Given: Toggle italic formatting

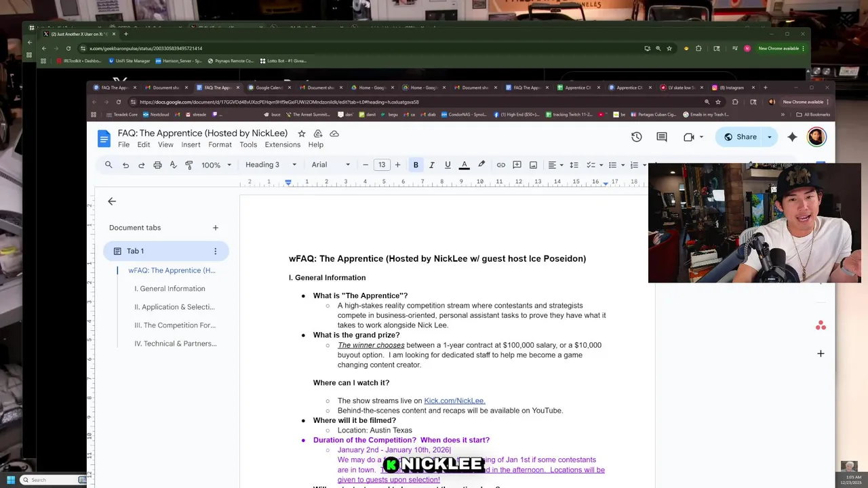Looking at the screenshot, I should [431, 165].
